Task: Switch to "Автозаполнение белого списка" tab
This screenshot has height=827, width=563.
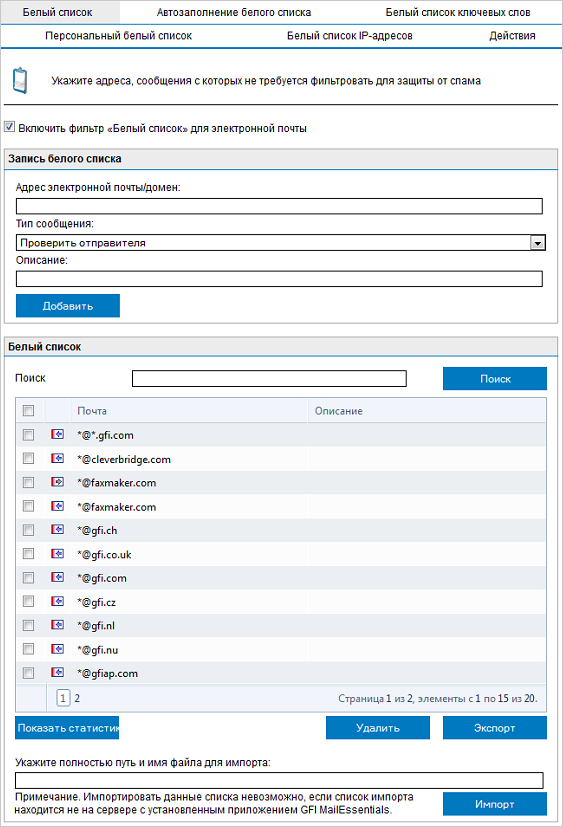Action: tap(234, 12)
